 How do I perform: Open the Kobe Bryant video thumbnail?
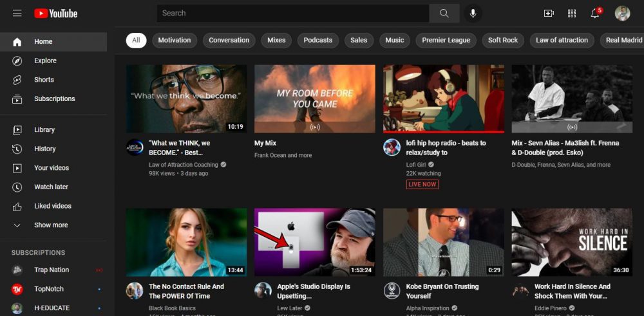pyautogui.click(x=444, y=242)
